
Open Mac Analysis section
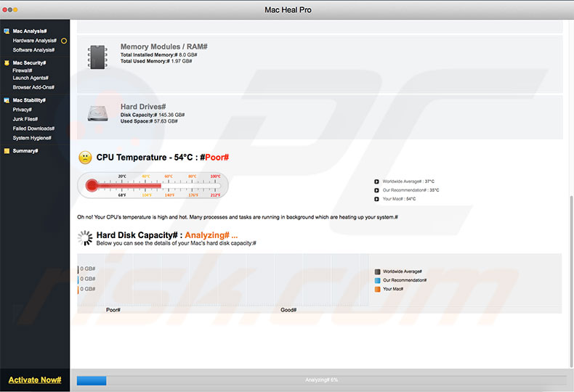pyautogui.click(x=30, y=31)
